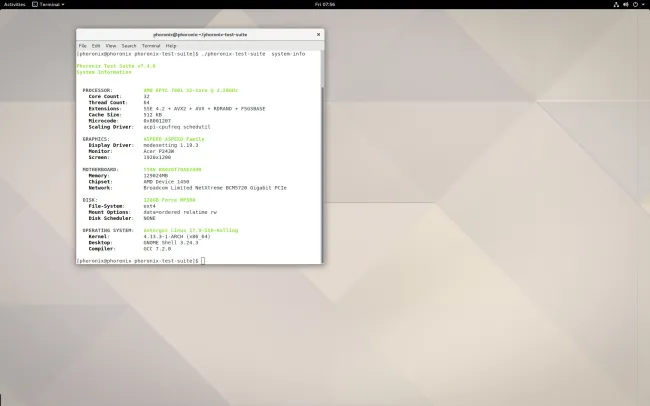Click the 'Acer P243W' monitor value

click(159, 151)
